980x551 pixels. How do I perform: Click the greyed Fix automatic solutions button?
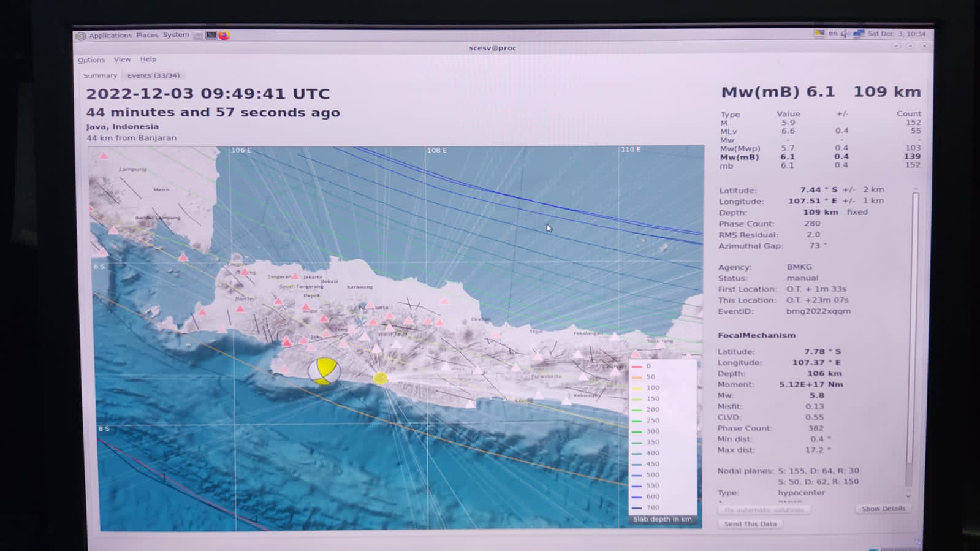click(764, 510)
